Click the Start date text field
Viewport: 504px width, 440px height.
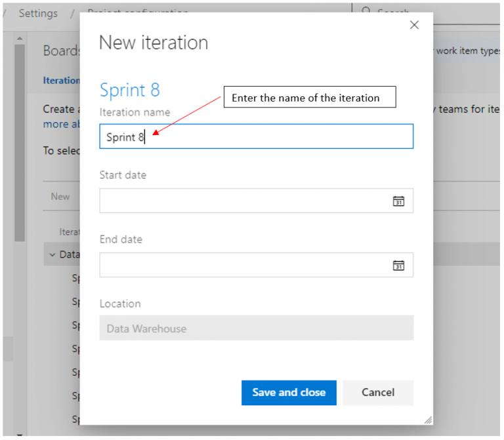click(244, 201)
